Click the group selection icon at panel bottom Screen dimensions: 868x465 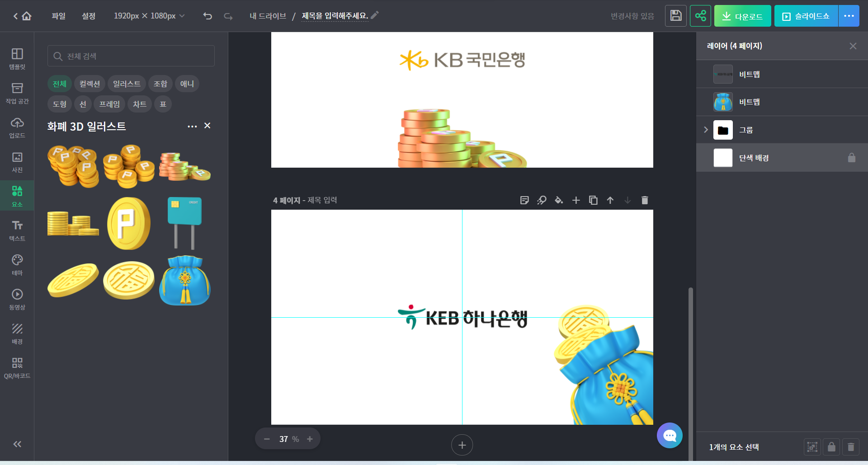coord(812,447)
